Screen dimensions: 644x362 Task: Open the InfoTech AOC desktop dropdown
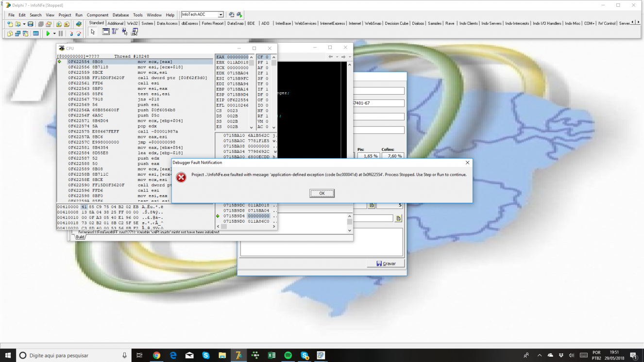(x=221, y=15)
